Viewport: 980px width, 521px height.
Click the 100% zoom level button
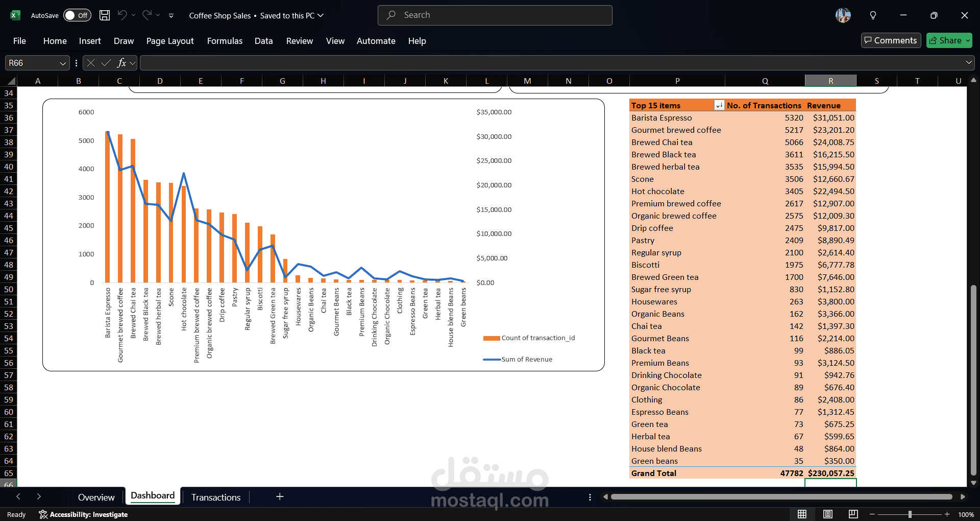[966, 514]
